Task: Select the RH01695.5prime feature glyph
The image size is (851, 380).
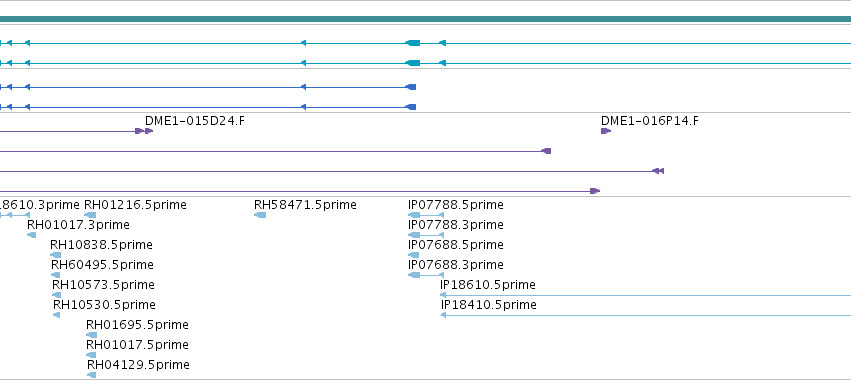Action: pos(91,335)
